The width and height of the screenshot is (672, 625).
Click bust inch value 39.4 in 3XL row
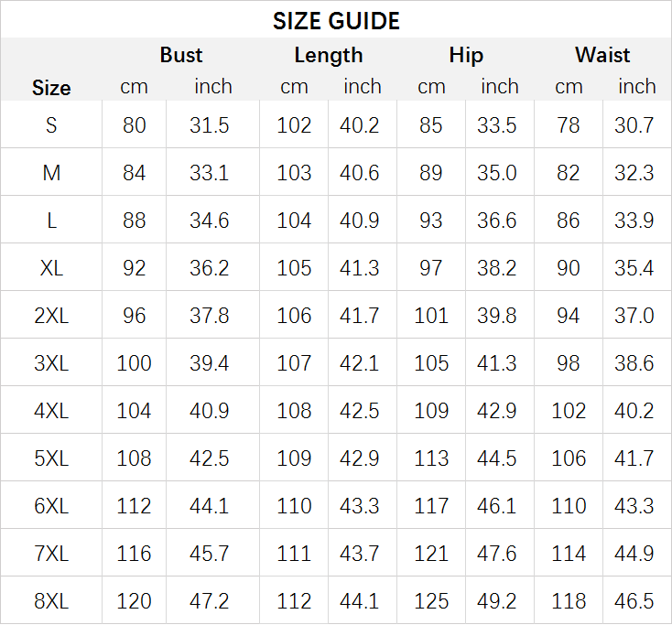pyautogui.click(x=210, y=363)
